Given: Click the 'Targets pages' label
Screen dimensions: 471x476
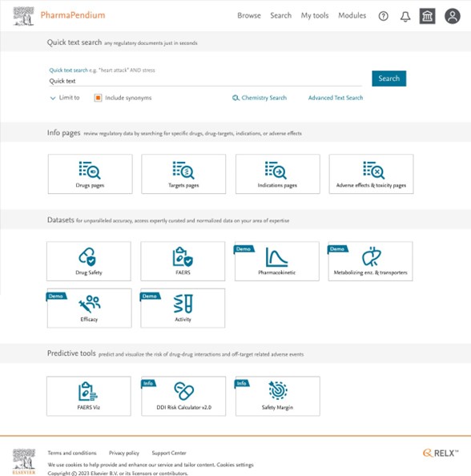Looking at the screenshot, I should (x=183, y=185).
